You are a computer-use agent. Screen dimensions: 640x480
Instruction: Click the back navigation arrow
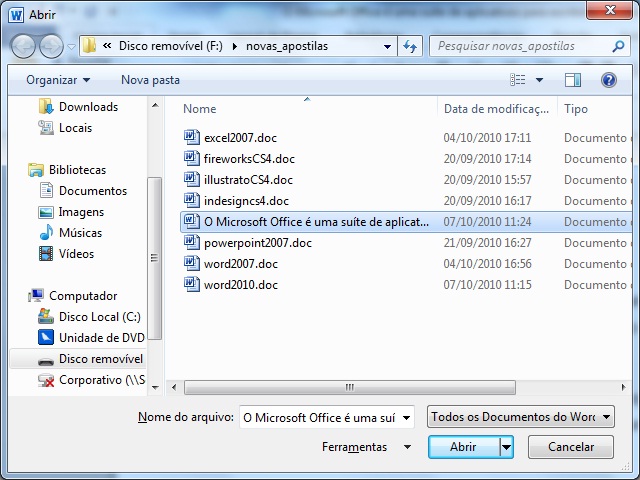[x=23, y=46]
